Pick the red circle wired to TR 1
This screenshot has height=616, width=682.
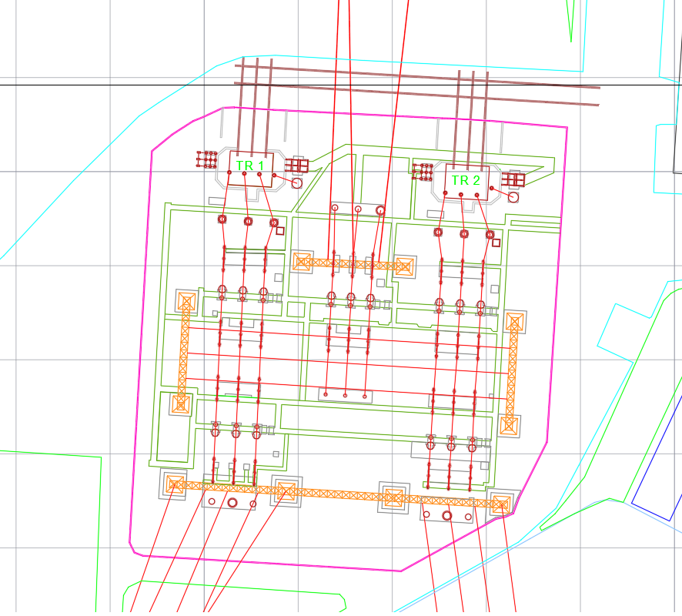coord(296,183)
